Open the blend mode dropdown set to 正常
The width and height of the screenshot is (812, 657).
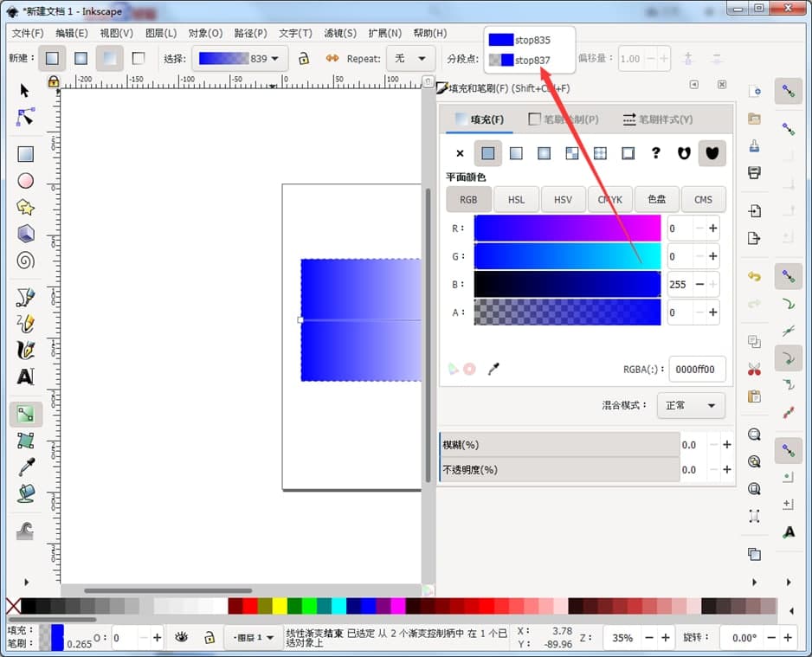pos(691,405)
